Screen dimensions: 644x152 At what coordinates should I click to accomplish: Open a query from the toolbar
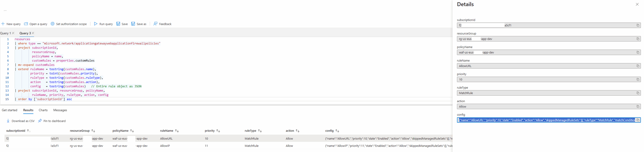pos(36,24)
